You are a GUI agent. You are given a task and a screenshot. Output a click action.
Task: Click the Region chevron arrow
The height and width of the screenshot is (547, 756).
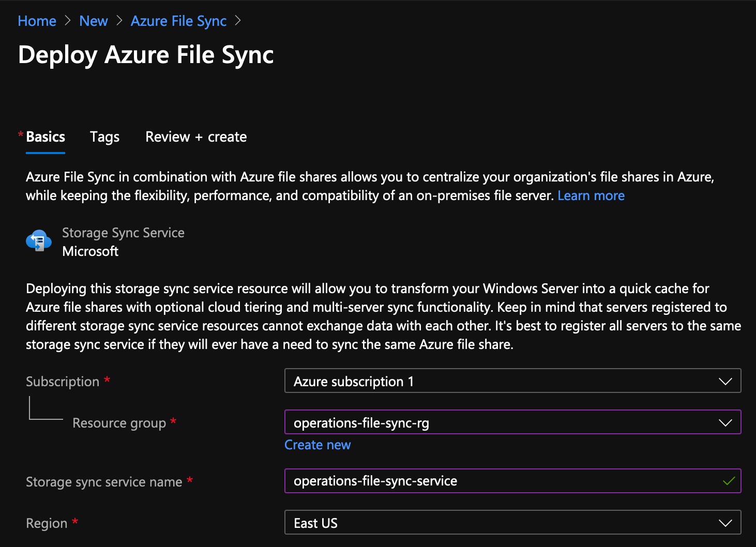click(725, 523)
